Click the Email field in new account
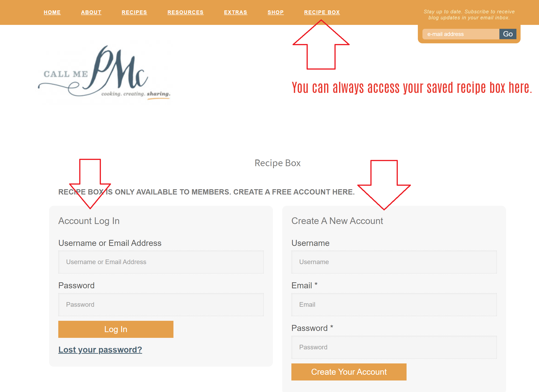The width and height of the screenshot is (539, 392). 394,304
